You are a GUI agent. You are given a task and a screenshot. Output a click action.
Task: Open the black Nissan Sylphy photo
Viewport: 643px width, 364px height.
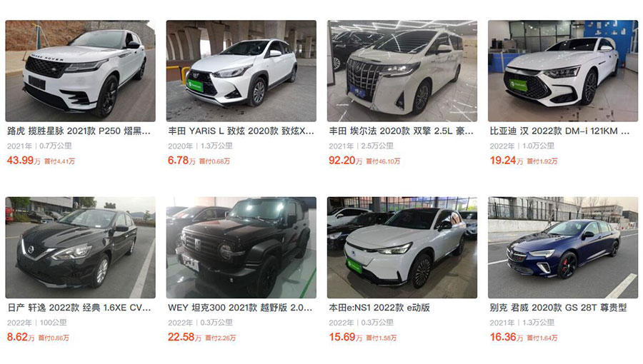coord(80,248)
